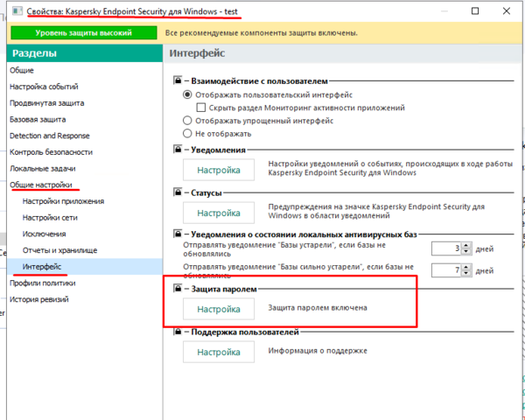Toggle lock icon beside Взаимодействие с пользователем
This screenshot has height=420, width=525.
click(178, 80)
